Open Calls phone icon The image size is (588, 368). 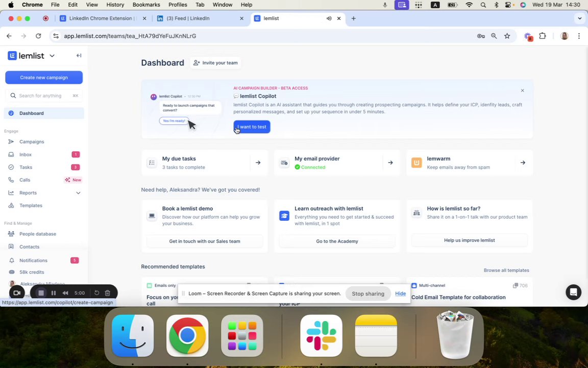pyautogui.click(x=11, y=180)
